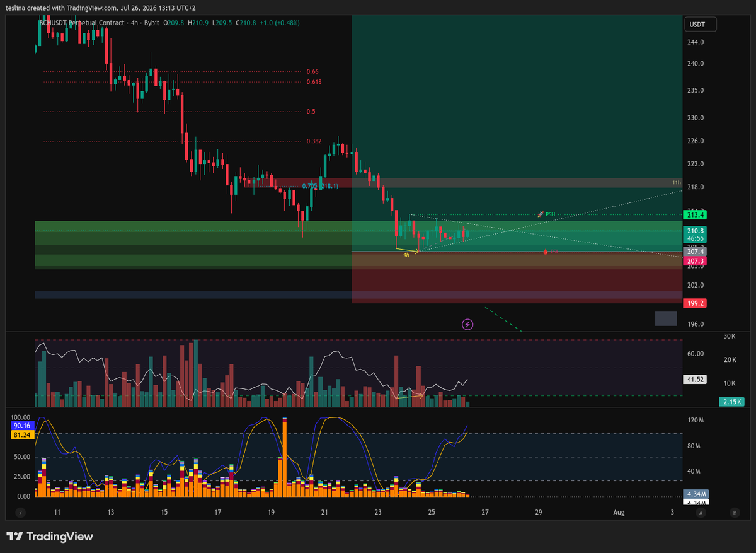Screen dimensions: 756x553
Task: Click the 0.382 Fibonacci level label
Action: tap(314, 141)
